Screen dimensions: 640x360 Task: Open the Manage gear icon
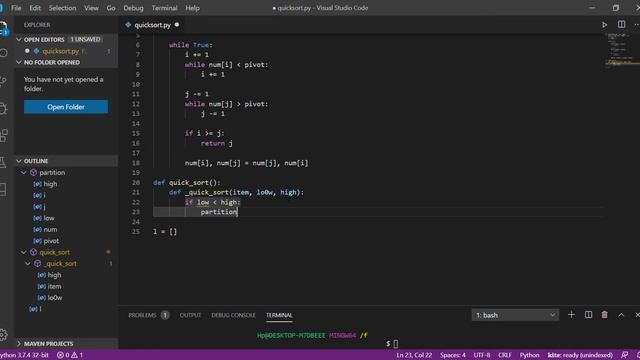pos(4,335)
